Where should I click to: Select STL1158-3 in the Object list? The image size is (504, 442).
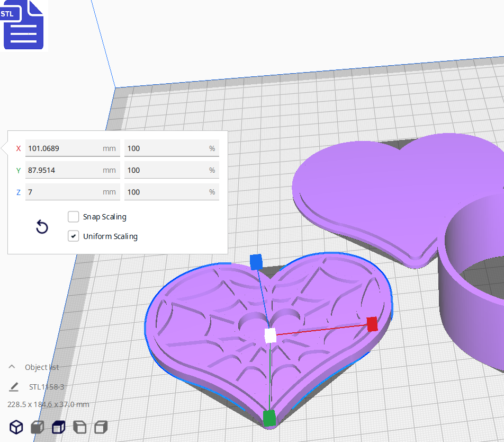(46, 387)
